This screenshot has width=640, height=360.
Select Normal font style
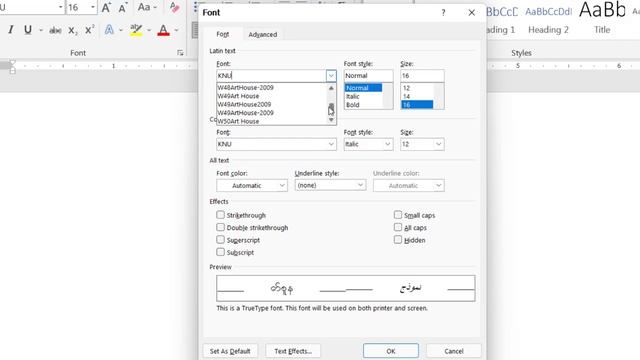coord(363,88)
